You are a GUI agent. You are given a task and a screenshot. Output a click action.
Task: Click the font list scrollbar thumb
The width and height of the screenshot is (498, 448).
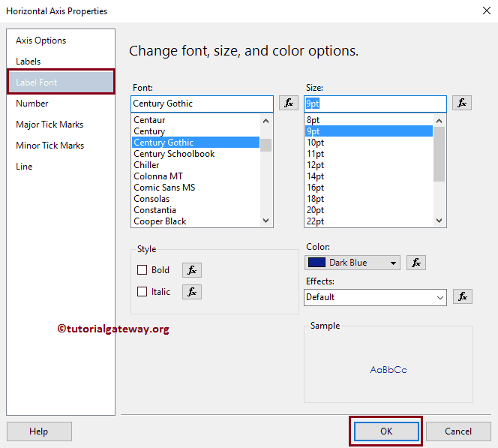(x=265, y=145)
